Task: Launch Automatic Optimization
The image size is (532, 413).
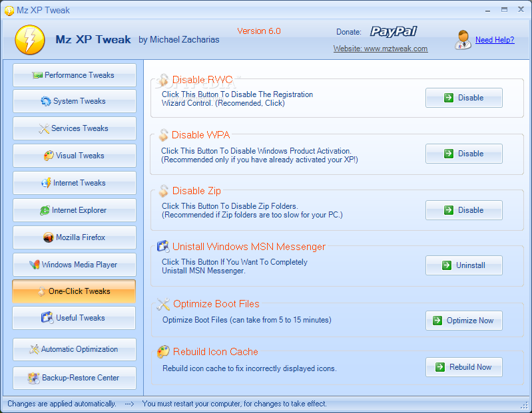Action: pos(75,349)
